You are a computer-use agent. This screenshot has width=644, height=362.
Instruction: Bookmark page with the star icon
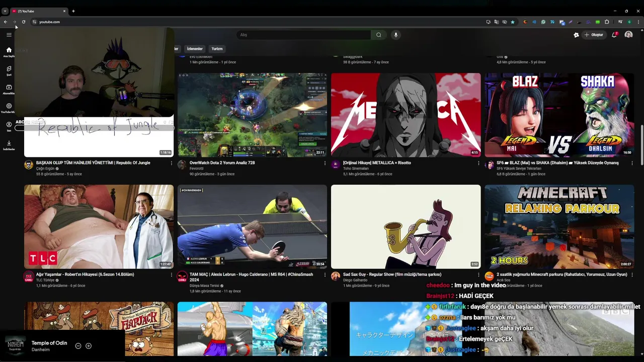(x=513, y=22)
